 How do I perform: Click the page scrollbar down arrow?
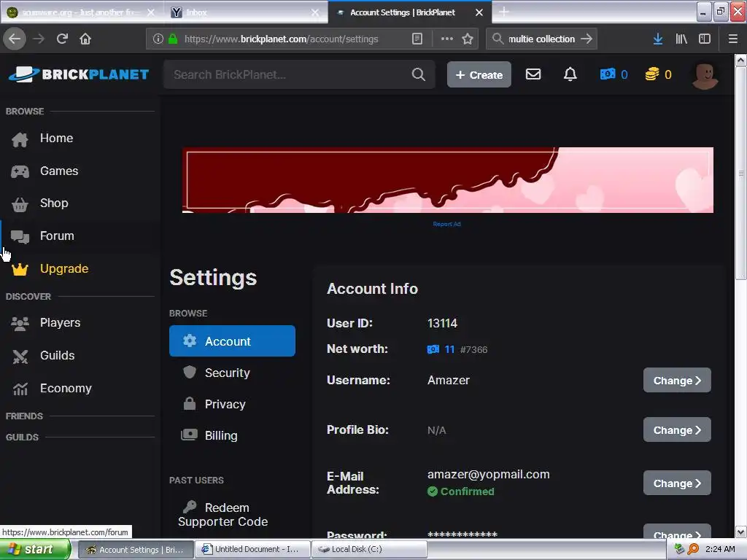[741, 532]
